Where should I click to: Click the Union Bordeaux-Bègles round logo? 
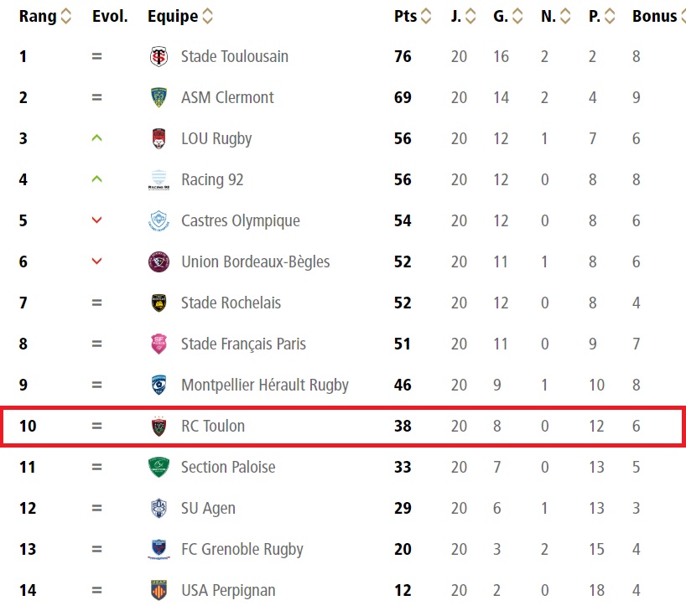[x=159, y=261]
